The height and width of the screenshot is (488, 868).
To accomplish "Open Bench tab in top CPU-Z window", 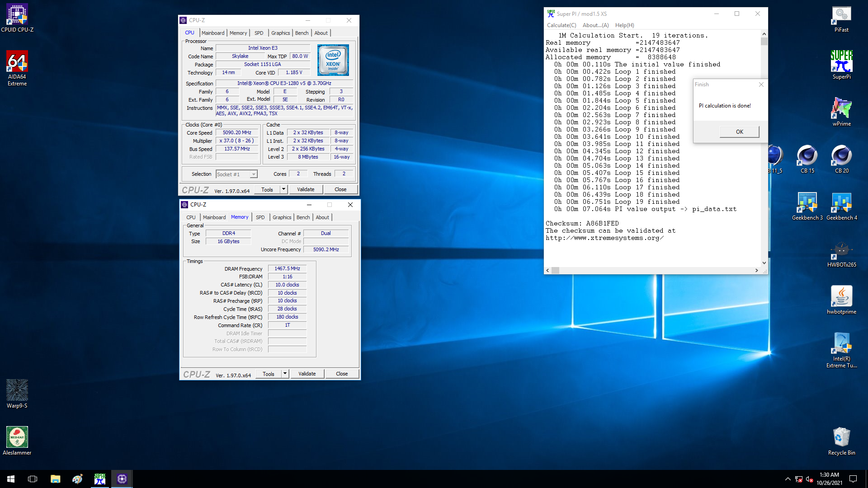I will click(x=302, y=33).
